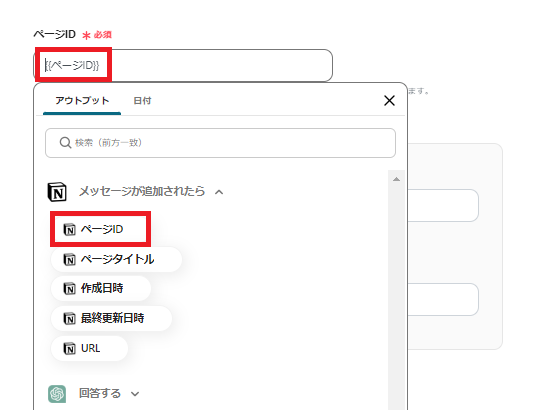Click the Notion icon on the URL chip
Screen dimensions: 546x410
coord(69,348)
